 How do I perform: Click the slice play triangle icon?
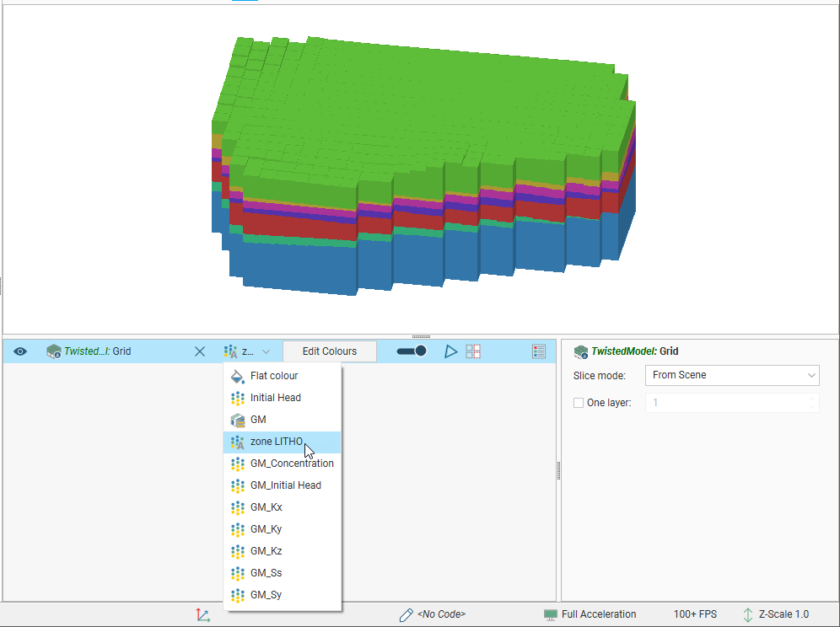(x=451, y=351)
